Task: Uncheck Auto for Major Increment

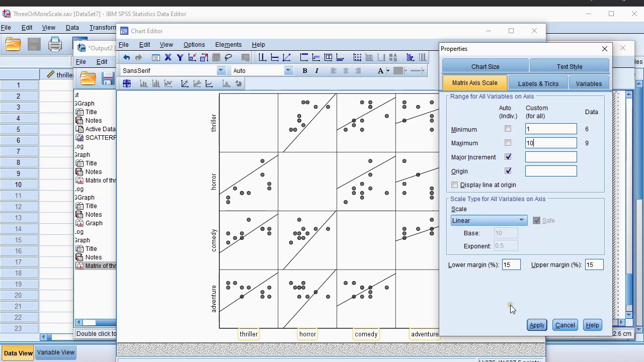Action: click(x=508, y=157)
